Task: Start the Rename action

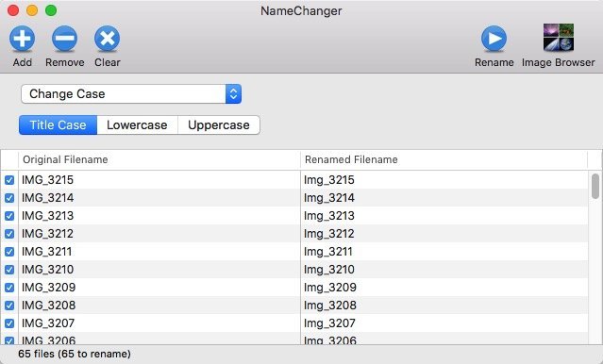Action: tap(494, 39)
